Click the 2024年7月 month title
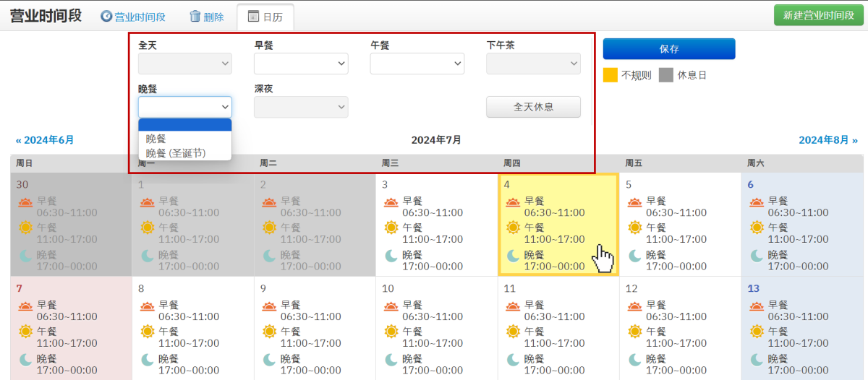868x380 pixels. 436,140
